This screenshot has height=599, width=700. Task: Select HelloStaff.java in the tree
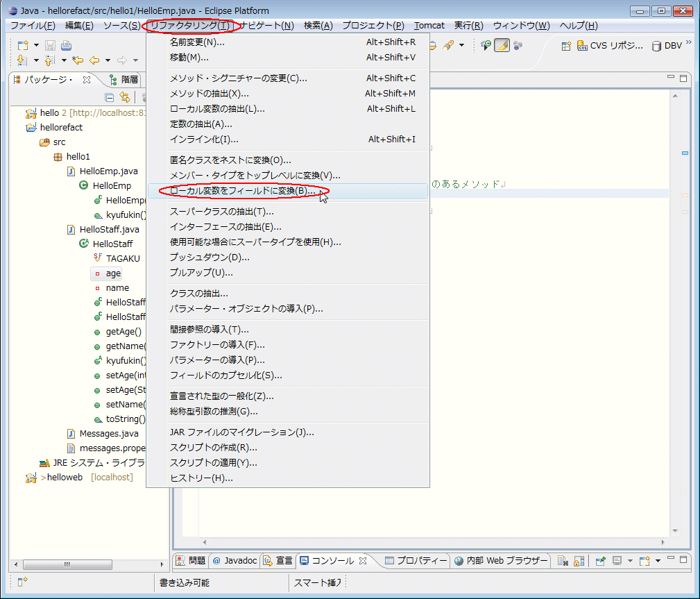103,229
